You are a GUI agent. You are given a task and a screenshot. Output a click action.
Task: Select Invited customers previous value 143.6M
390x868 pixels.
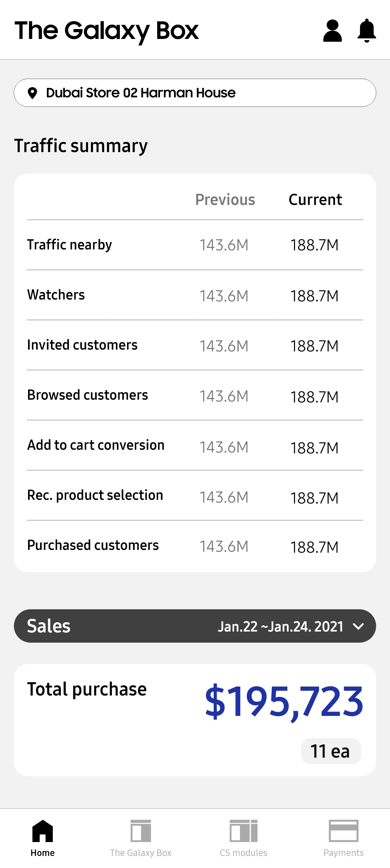pyautogui.click(x=224, y=347)
